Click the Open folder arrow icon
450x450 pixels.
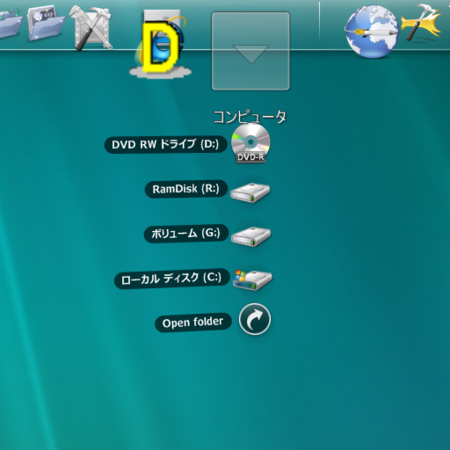[255, 319]
